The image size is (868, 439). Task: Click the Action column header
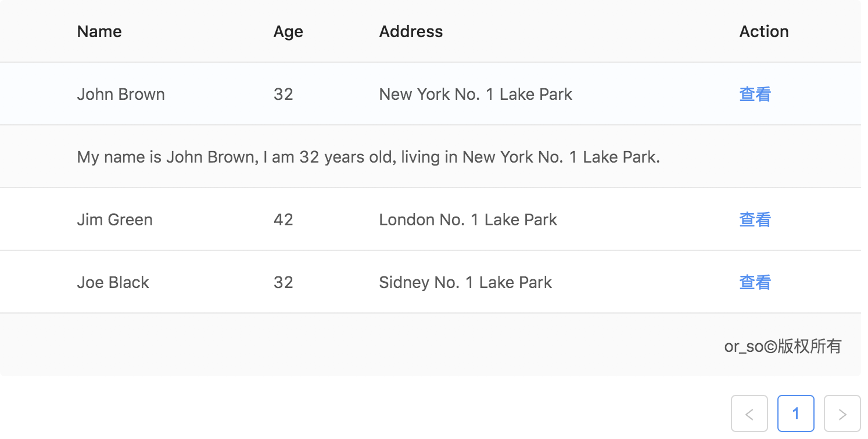[x=763, y=31]
